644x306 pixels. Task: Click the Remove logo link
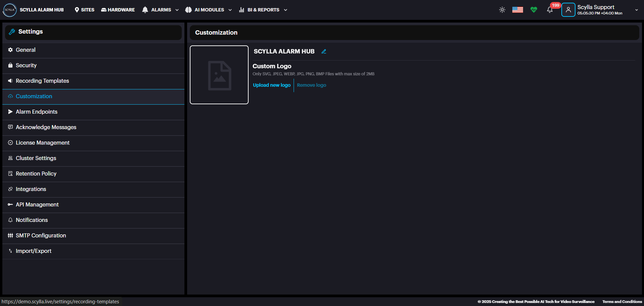[x=311, y=85]
